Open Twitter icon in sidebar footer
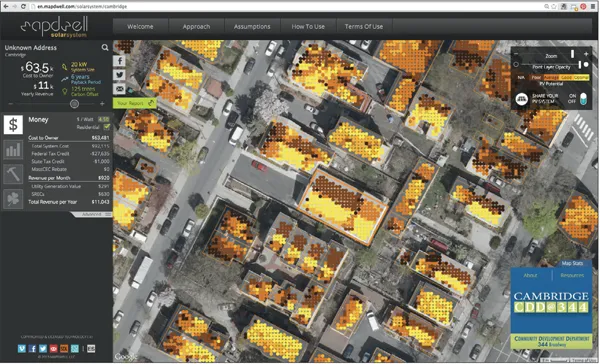Image resolution: width=600 pixels, height=364 pixels. (43, 348)
